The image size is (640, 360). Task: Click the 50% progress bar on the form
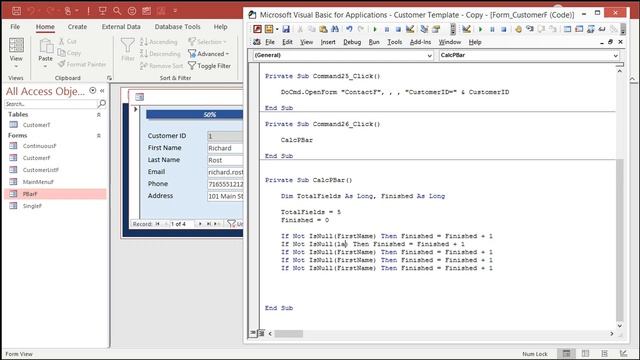pos(195,115)
